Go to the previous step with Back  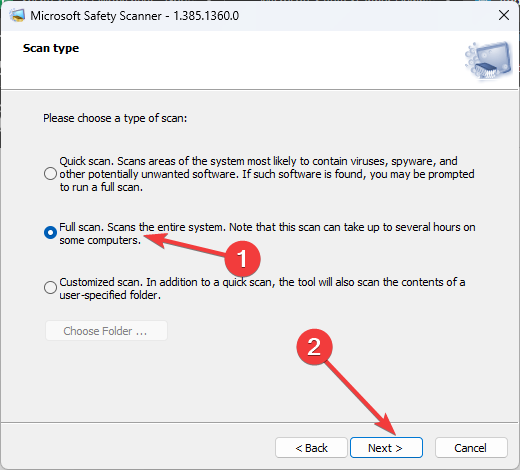coord(311,448)
